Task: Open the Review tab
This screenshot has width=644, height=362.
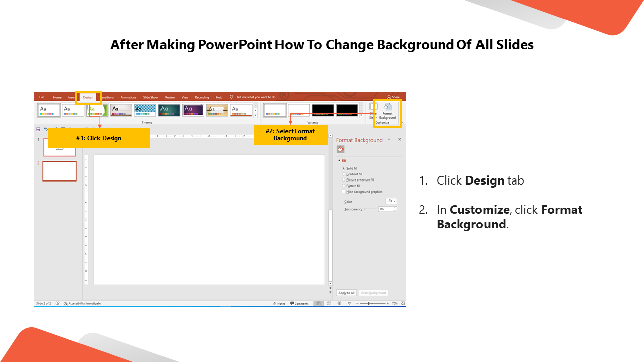Action: (170, 97)
